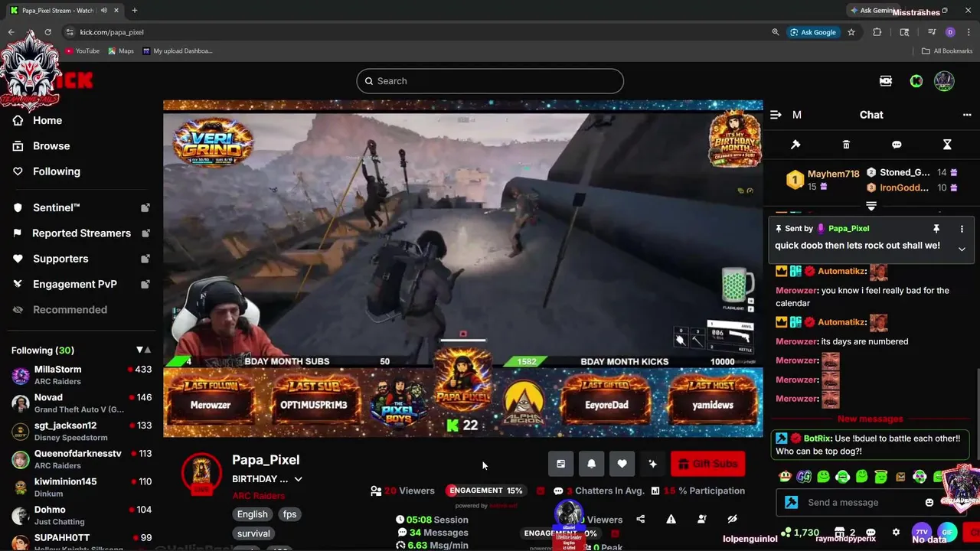Open the shop icon showing 2
Viewport: 980px width, 551px height.
(x=844, y=532)
